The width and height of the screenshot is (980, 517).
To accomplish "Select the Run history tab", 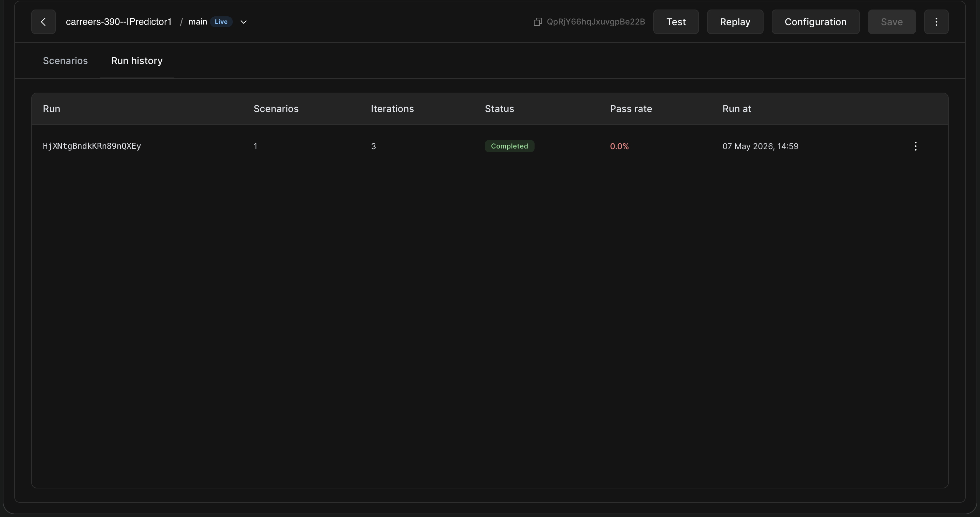I will (137, 61).
